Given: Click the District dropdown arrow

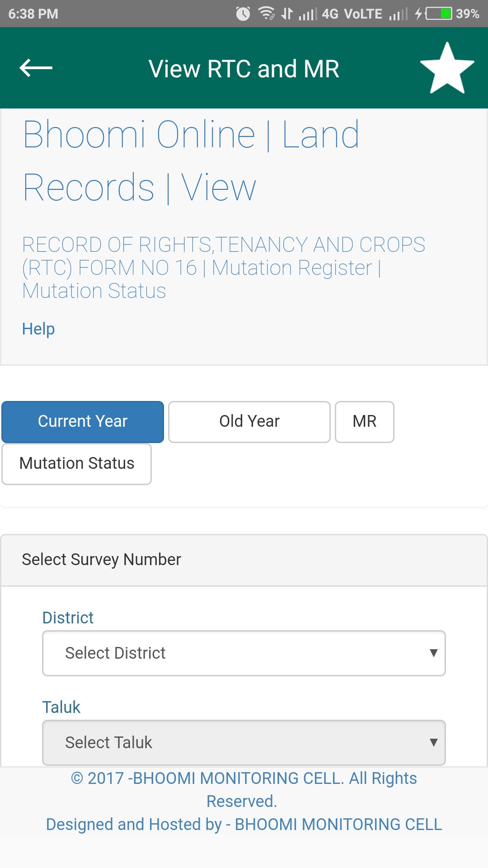Looking at the screenshot, I should [x=433, y=653].
